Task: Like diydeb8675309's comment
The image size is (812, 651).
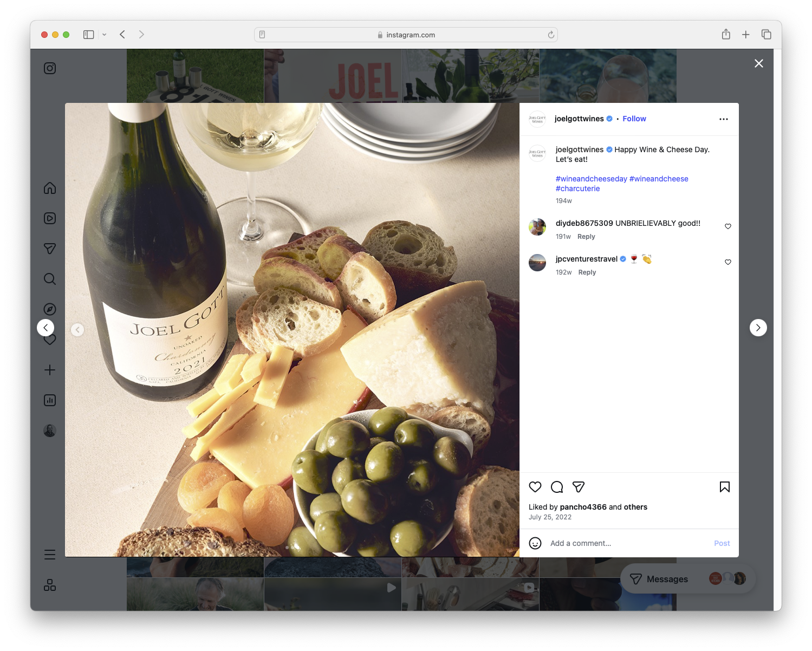Action: (x=728, y=226)
